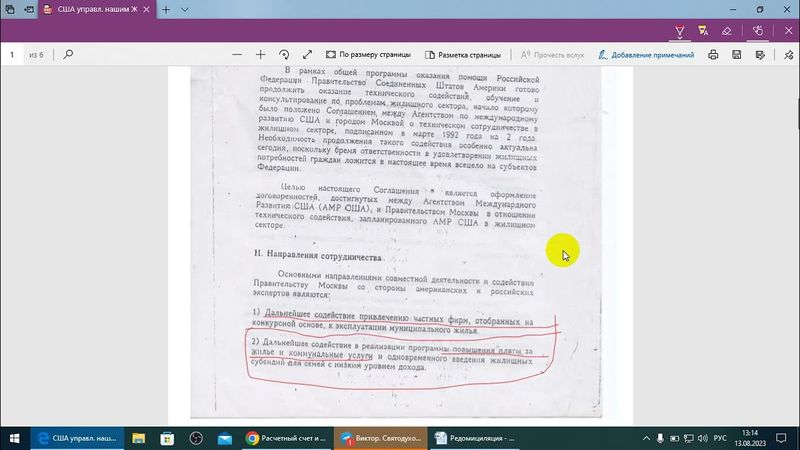The height and width of the screenshot is (450, 800).
Task: Click 'Добавление примечаний' add notes button
Action: (x=646, y=55)
